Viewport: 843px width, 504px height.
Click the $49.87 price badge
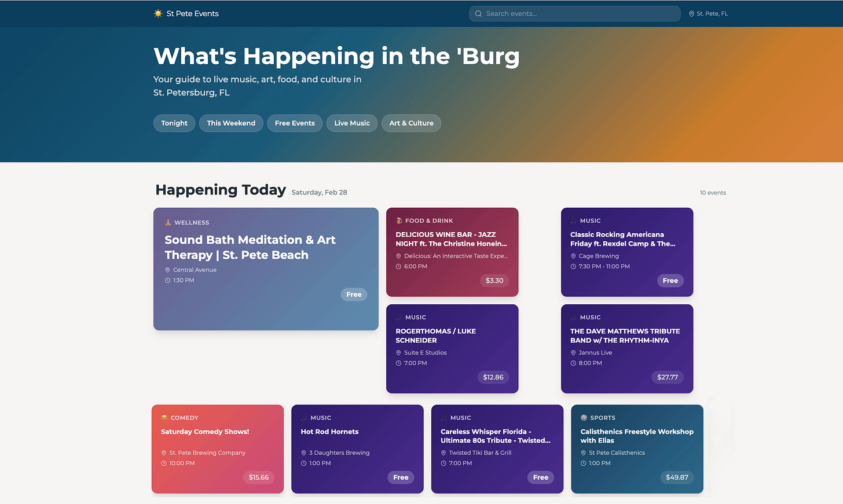[677, 477]
